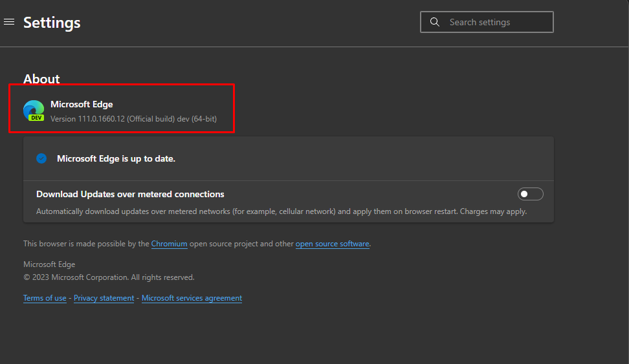
Task: Open the hamburger settings menu
Action: [9, 22]
